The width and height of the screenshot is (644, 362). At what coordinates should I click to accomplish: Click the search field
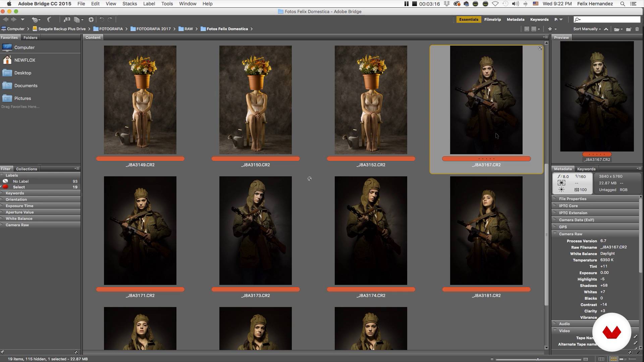(607, 19)
